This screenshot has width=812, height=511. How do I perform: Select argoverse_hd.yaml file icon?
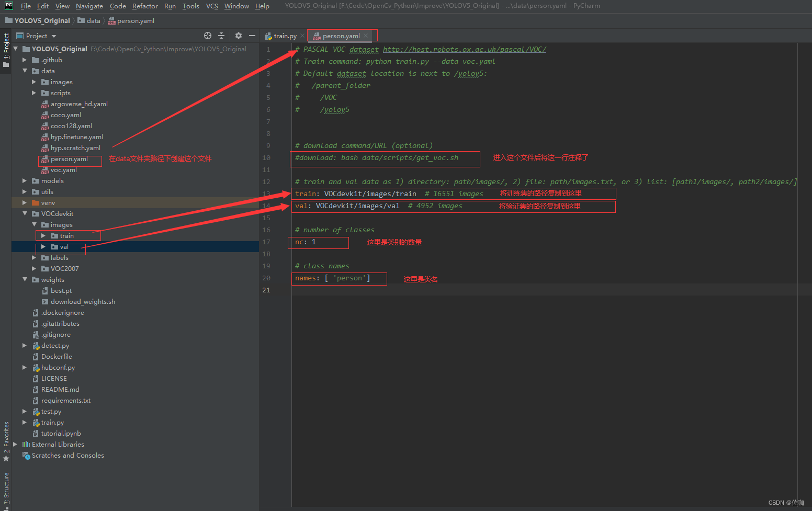coord(45,104)
